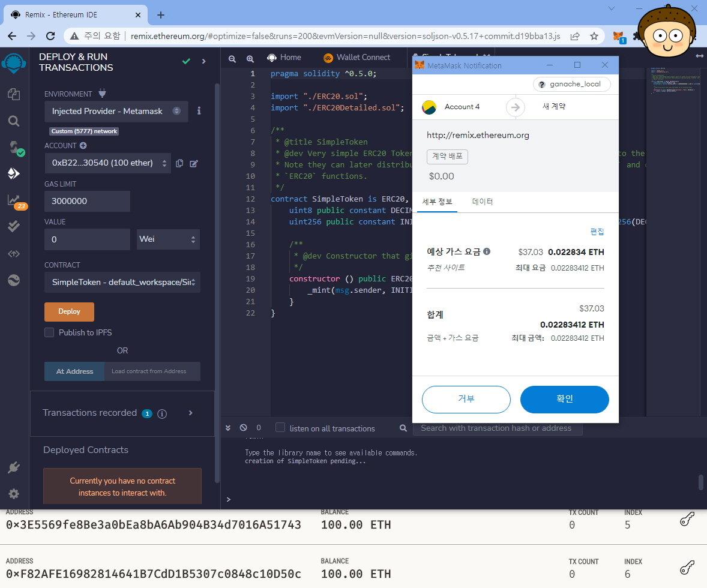Close the Remix browser tab

pyautogui.click(x=138, y=15)
